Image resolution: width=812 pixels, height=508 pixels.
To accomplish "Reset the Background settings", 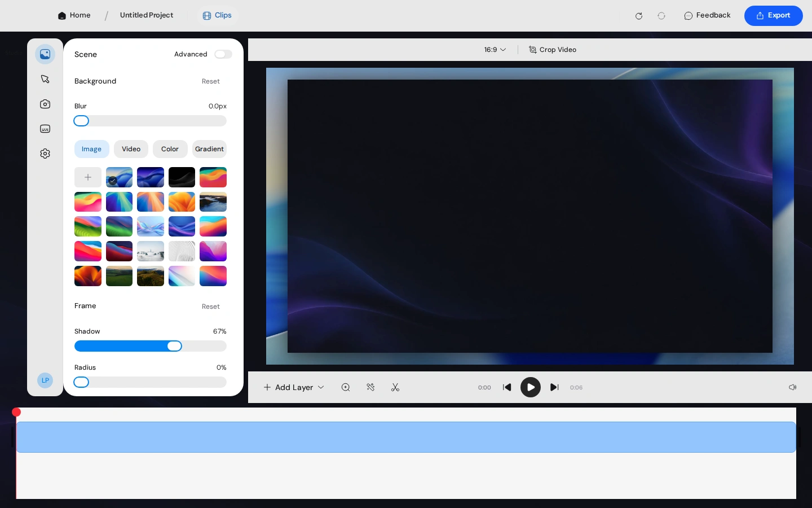I will (x=211, y=81).
